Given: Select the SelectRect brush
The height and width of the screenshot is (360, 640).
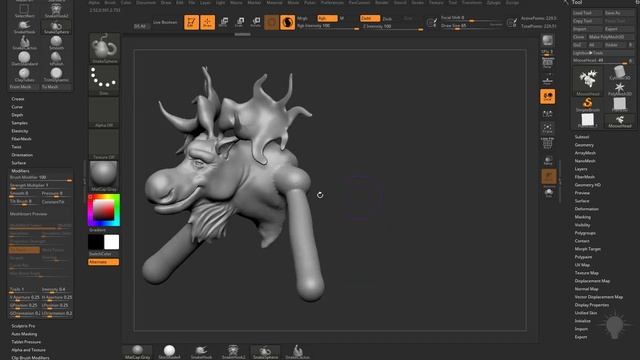Looking at the screenshot, I should click(x=24, y=10).
